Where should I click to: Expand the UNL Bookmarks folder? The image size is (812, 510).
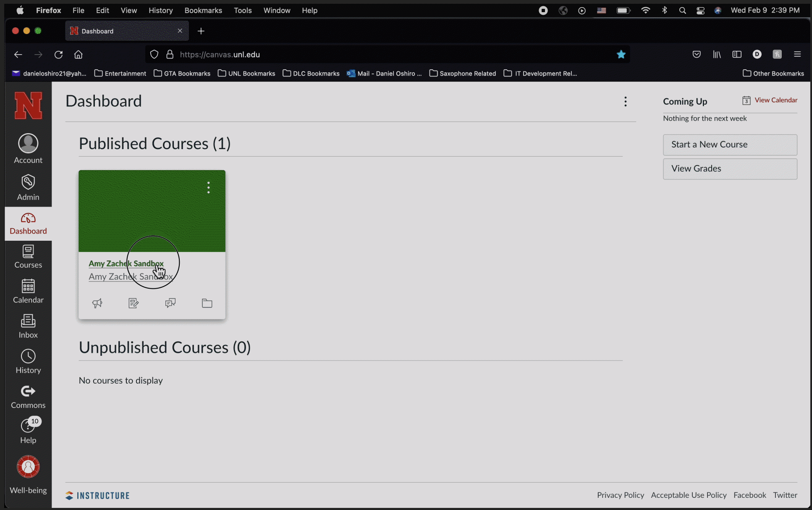(x=246, y=74)
